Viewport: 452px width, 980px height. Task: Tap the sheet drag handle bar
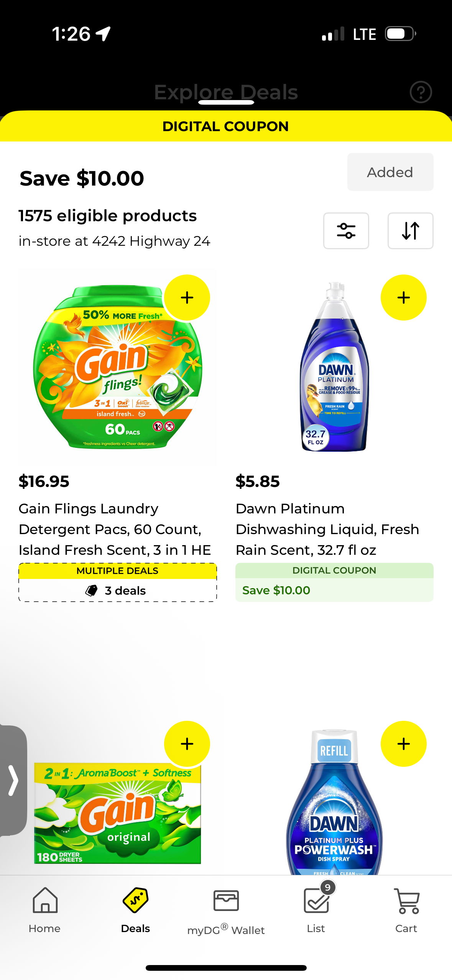[226, 102]
